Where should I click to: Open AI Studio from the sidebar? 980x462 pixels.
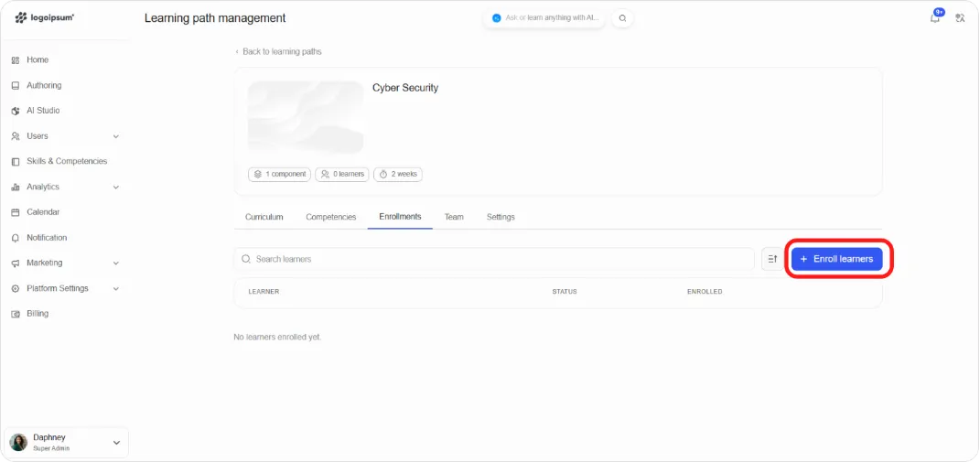click(x=43, y=111)
